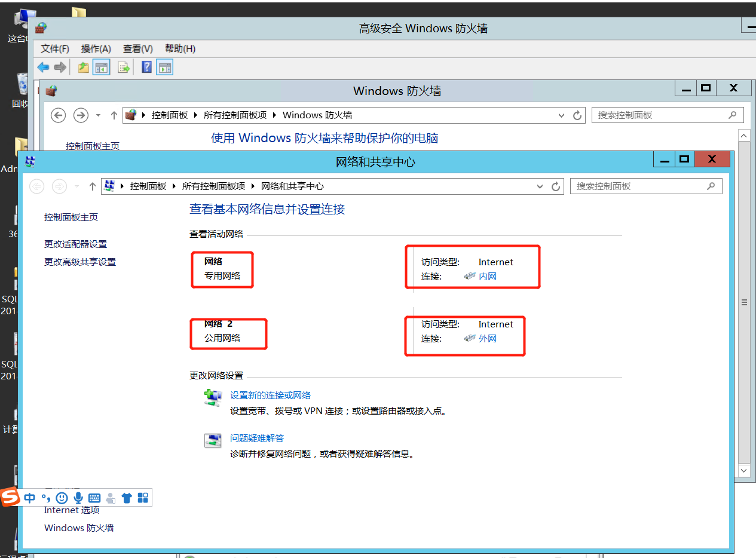The height and width of the screenshot is (558, 756).
Task: Click the microphone voice input icon
Action: [78, 498]
